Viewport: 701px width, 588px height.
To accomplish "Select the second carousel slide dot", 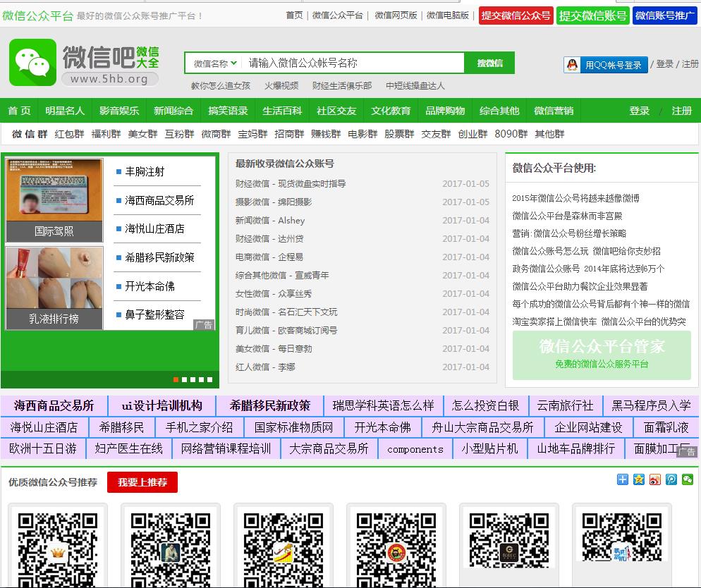I will (184, 379).
